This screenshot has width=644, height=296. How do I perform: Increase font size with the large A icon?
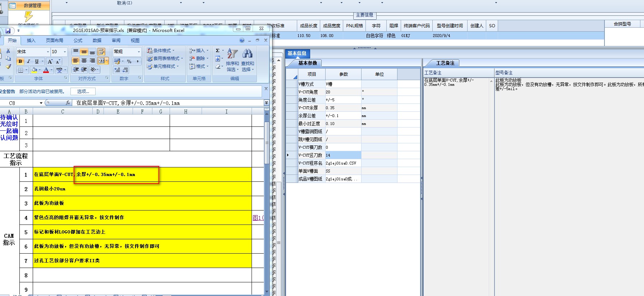coord(50,61)
